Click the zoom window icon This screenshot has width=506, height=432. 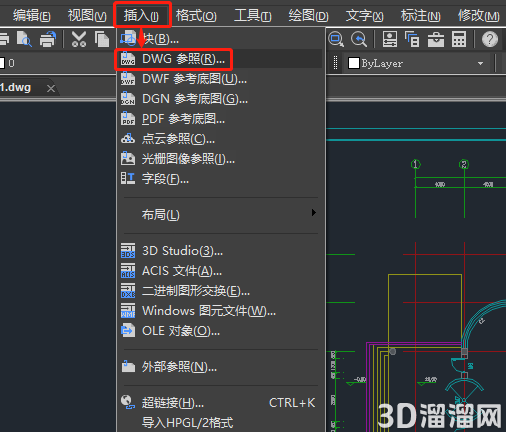[336, 39]
